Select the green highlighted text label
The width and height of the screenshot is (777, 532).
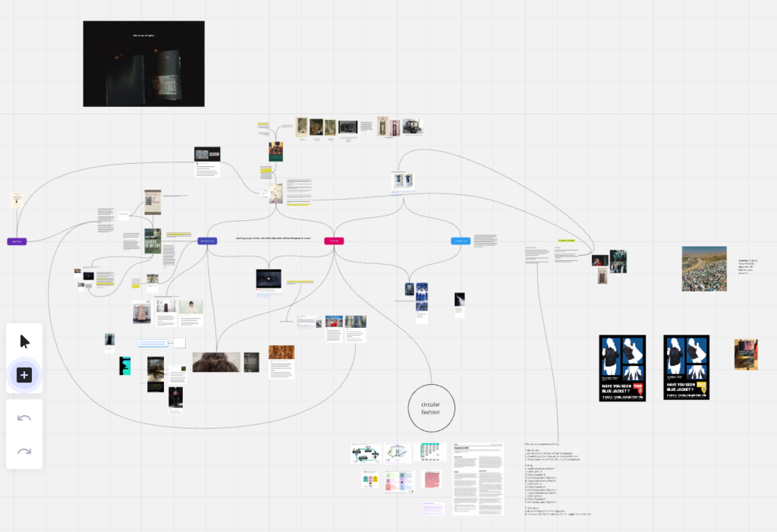tap(566, 241)
